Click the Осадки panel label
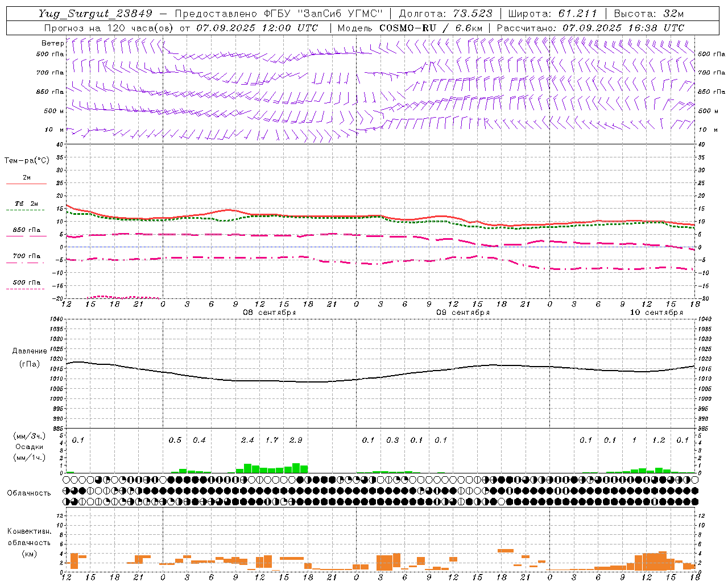 [29, 447]
